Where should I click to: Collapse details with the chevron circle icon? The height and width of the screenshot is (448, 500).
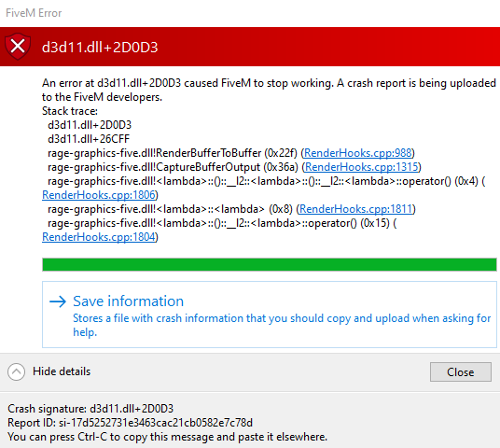pos(16,371)
